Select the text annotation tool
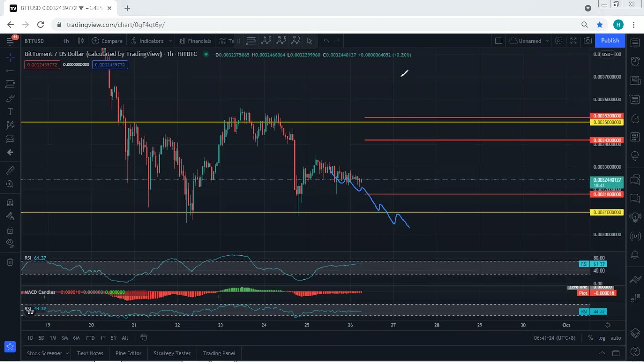 (x=10, y=112)
